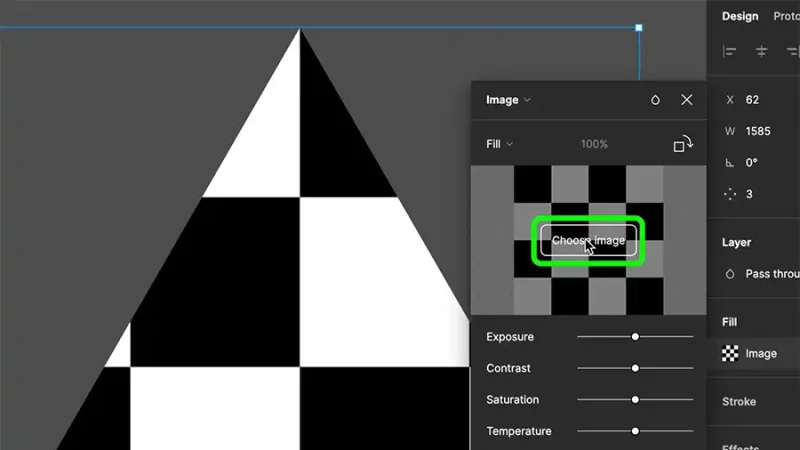Viewport: 800px width, 450px height.
Task: Switch to the Design tab
Action: [740, 16]
